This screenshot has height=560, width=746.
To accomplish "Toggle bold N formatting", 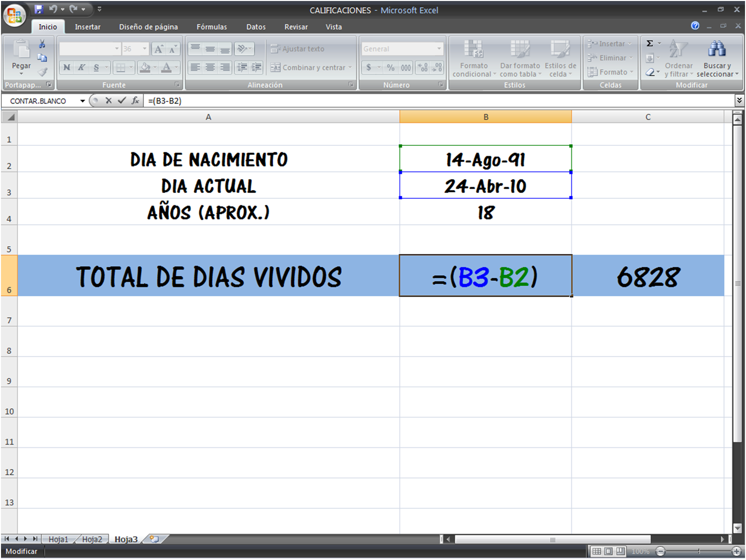I will pos(66,67).
